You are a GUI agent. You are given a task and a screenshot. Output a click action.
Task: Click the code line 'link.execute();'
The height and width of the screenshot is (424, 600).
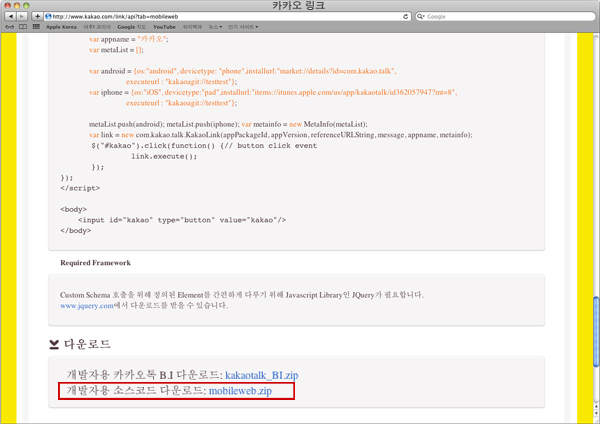tap(164, 156)
